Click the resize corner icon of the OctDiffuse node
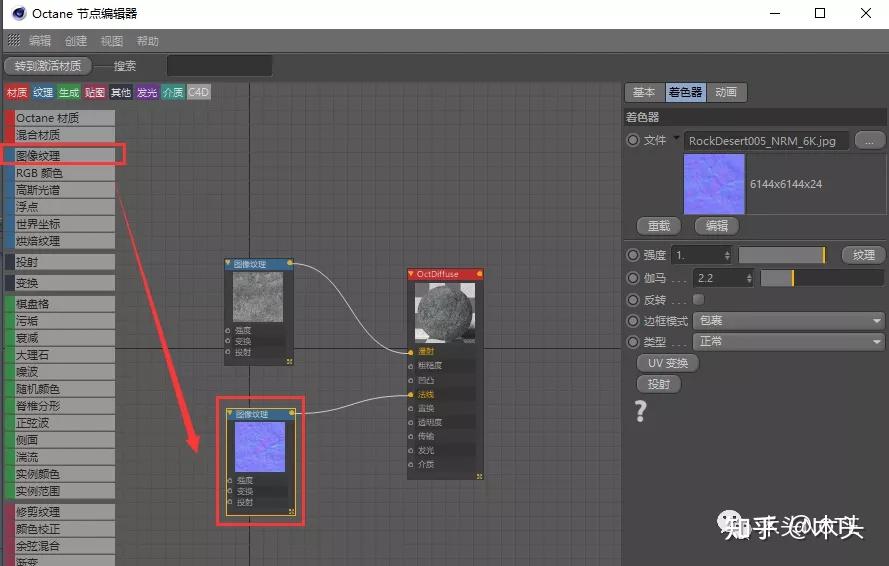The width and height of the screenshot is (889, 566). [x=479, y=476]
